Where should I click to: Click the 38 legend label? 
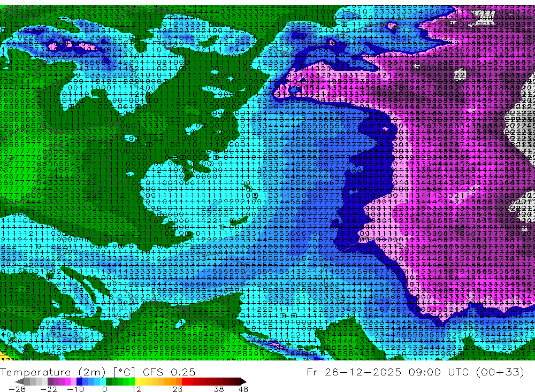tap(219, 389)
